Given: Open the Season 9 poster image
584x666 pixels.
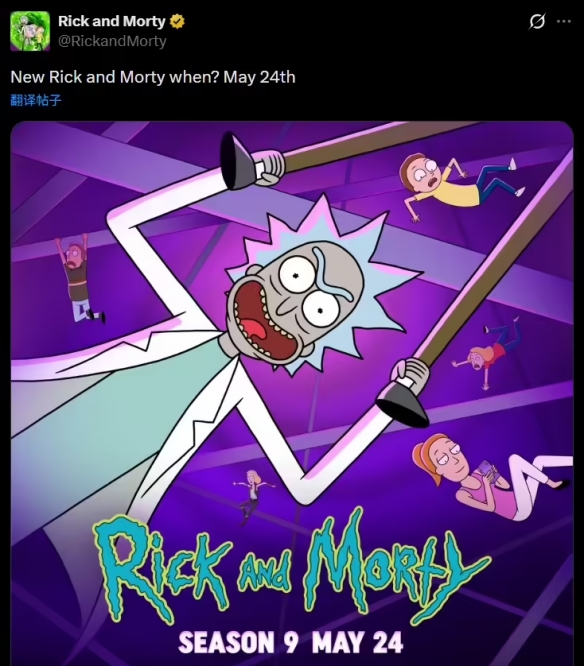Looking at the screenshot, I should point(292,394).
